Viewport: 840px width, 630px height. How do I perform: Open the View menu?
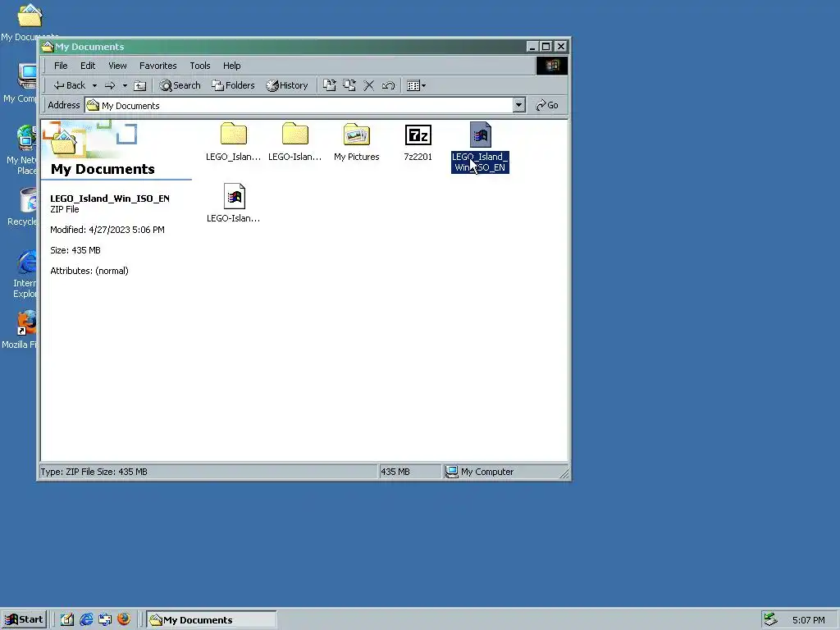click(117, 66)
